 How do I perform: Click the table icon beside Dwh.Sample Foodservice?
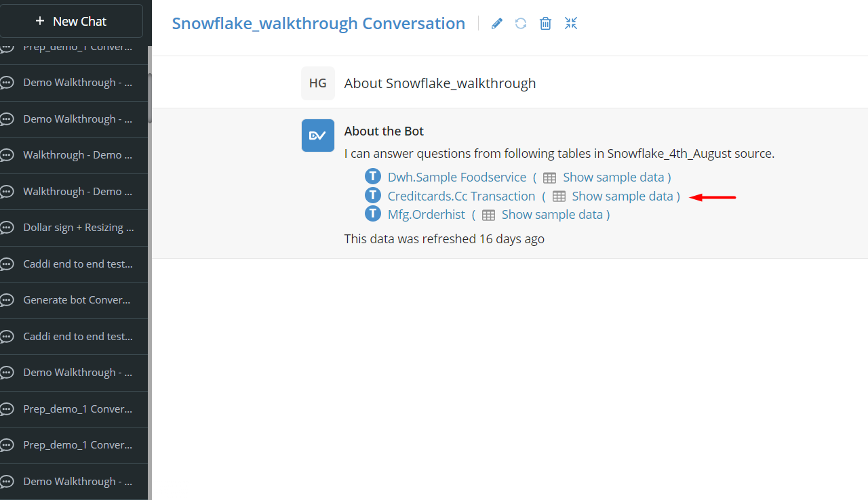550,178
